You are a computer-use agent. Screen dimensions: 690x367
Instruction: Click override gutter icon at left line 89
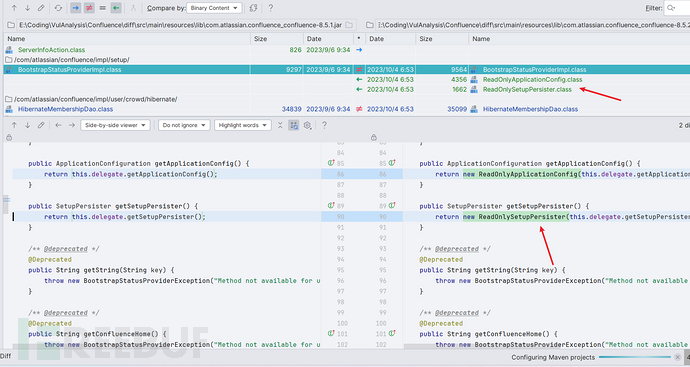pos(331,206)
